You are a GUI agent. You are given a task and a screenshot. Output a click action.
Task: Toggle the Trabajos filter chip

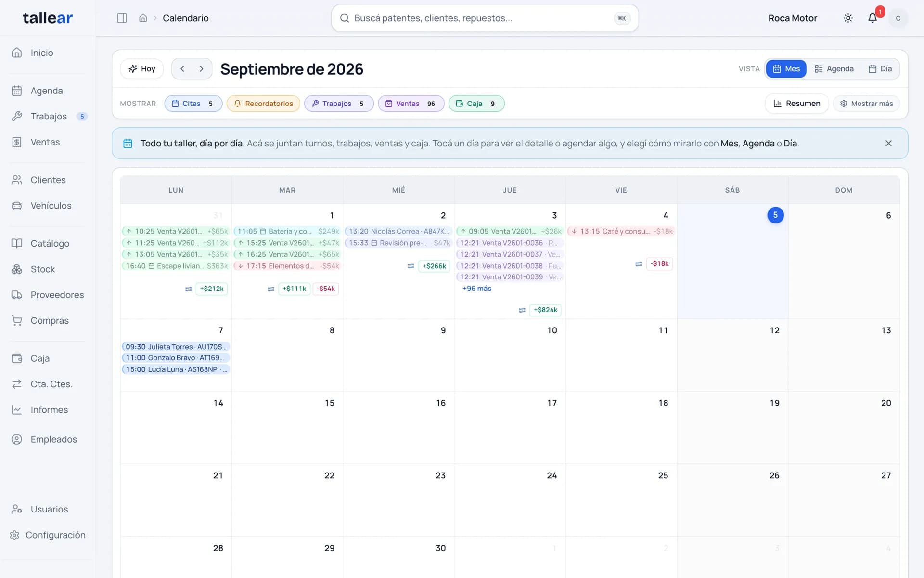coord(339,104)
